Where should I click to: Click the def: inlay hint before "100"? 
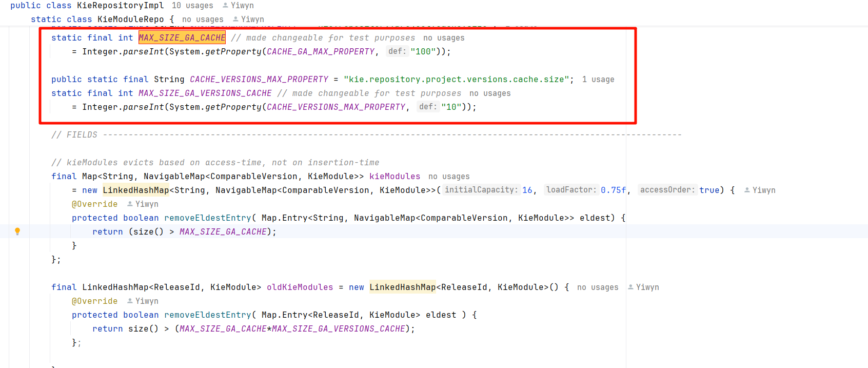[397, 51]
